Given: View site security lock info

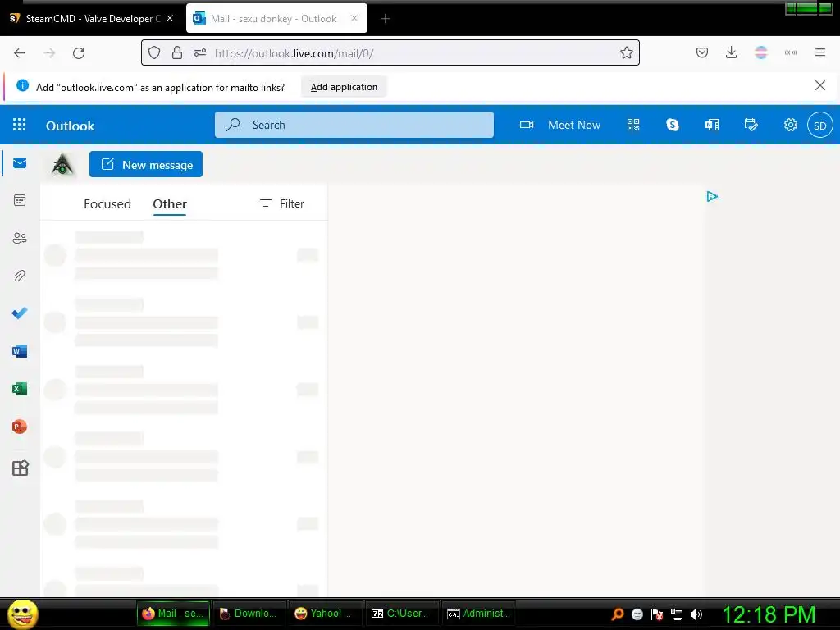Looking at the screenshot, I should click(x=177, y=52).
